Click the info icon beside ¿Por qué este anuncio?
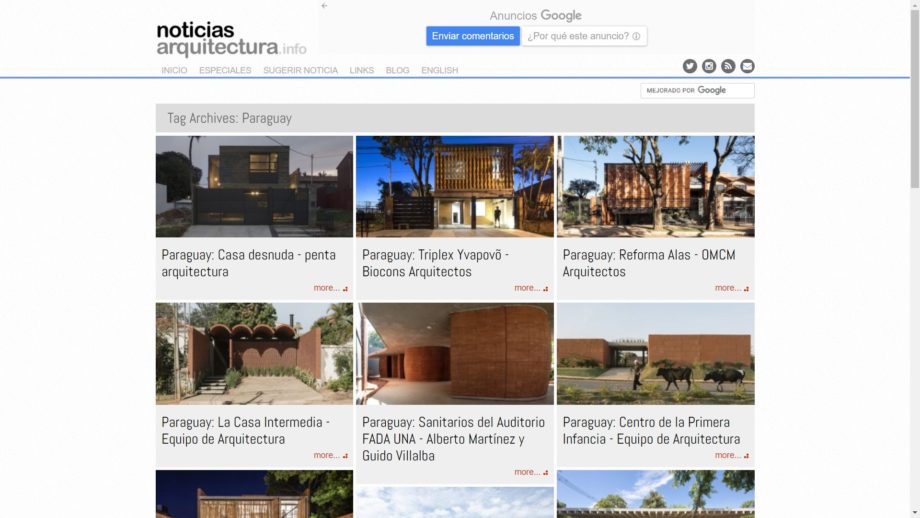 [x=636, y=36]
